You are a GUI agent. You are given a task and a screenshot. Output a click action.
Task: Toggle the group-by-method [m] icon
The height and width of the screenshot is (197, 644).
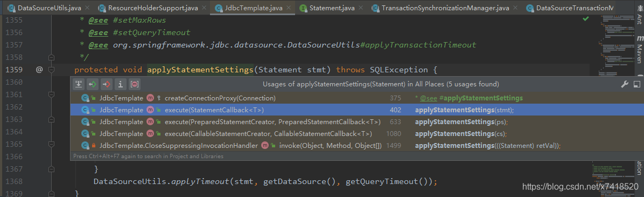point(134,84)
